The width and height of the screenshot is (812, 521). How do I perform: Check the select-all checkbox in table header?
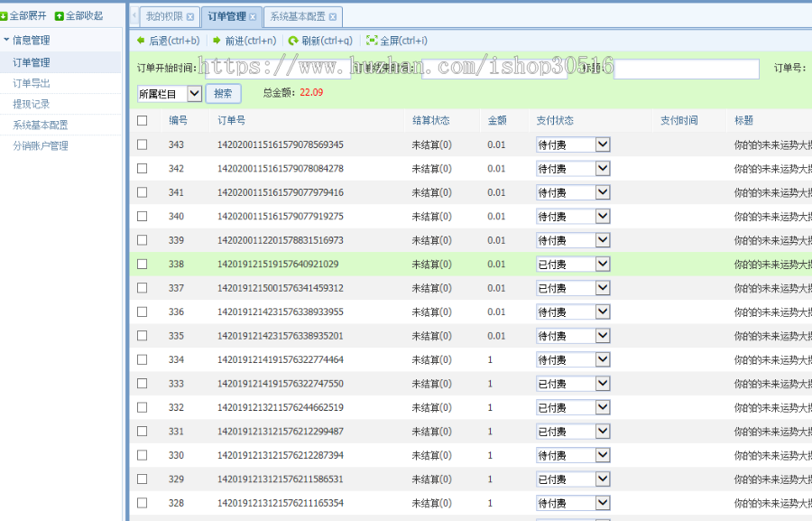click(x=141, y=120)
